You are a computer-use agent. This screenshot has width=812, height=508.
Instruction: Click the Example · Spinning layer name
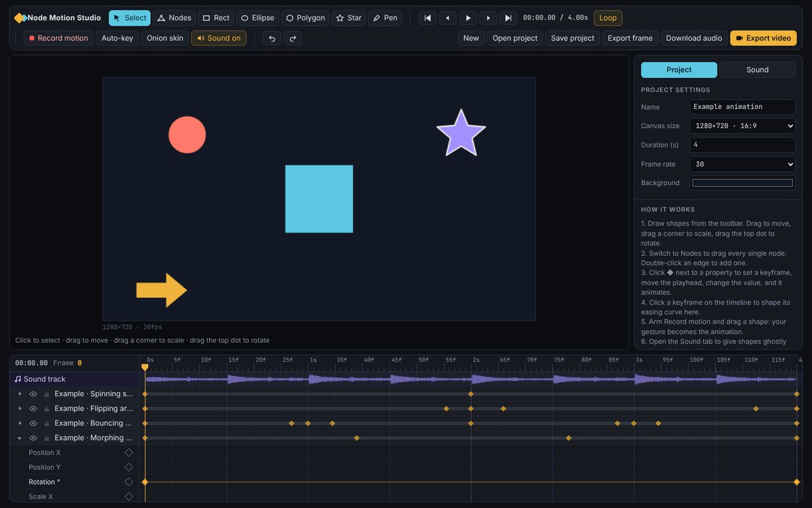click(94, 394)
